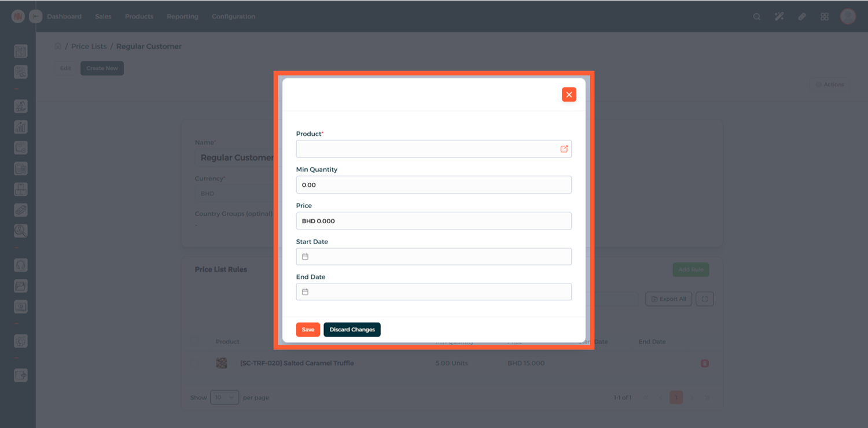Click into the Min Quantity field
Screen dimensions: 868x428
[x=433, y=185]
